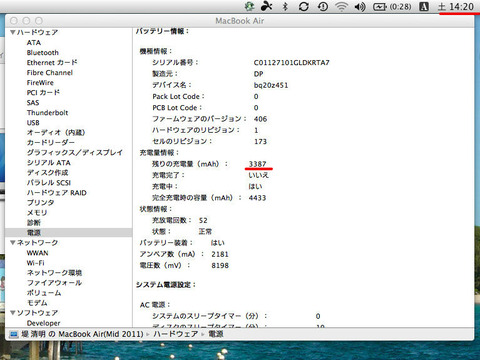Select パラレル SCSI in the sidebar
This screenshot has height=360, width=480.
(x=49, y=183)
